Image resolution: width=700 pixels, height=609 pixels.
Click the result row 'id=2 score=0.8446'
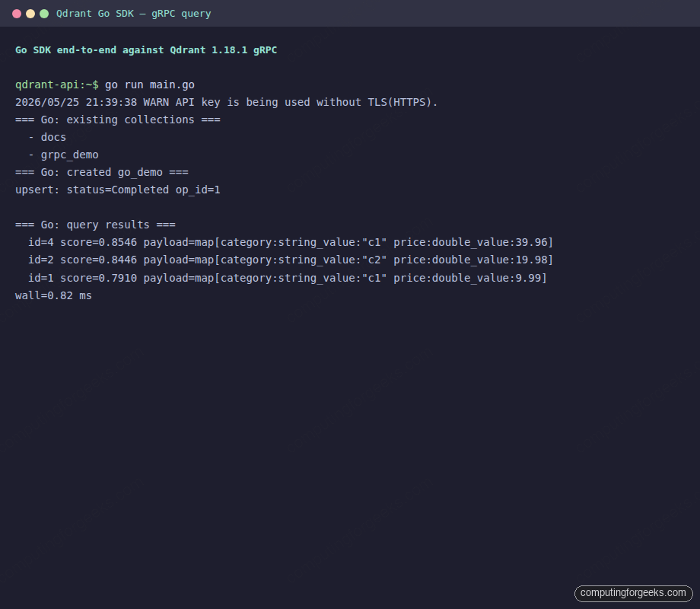[x=291, y=260]
